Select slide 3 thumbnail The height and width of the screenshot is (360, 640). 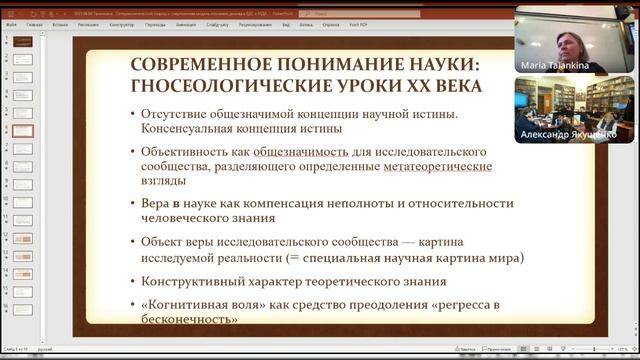click(x=22, y=78)
